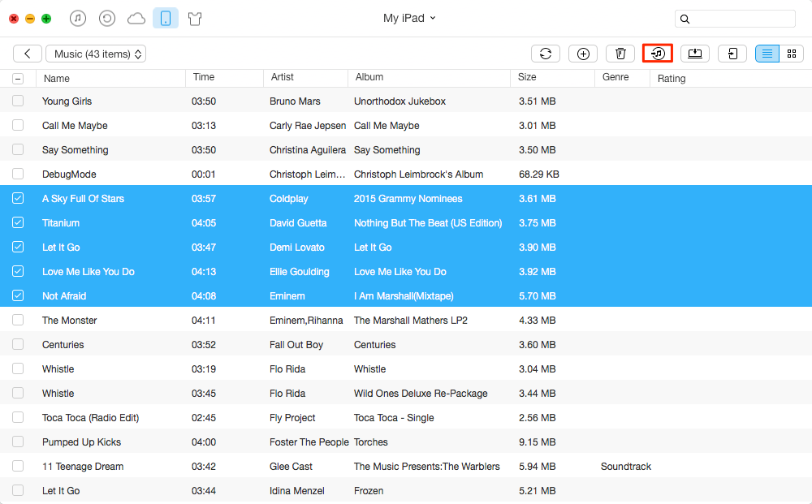Viewport: 812px width, 504px height.
Task: Deselect Demi Lovato's Let It Go checkbox
Action: (18, 247)
